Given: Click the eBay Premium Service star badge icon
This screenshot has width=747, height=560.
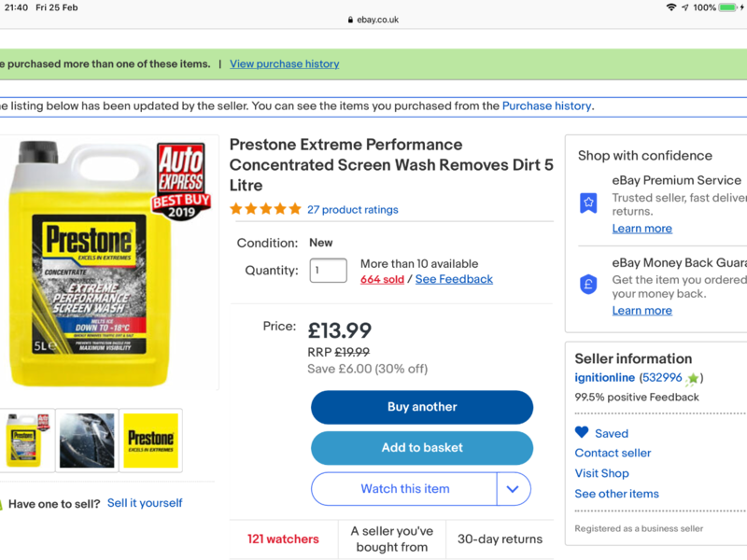Looking at the screenshot, I should point(588,202).
